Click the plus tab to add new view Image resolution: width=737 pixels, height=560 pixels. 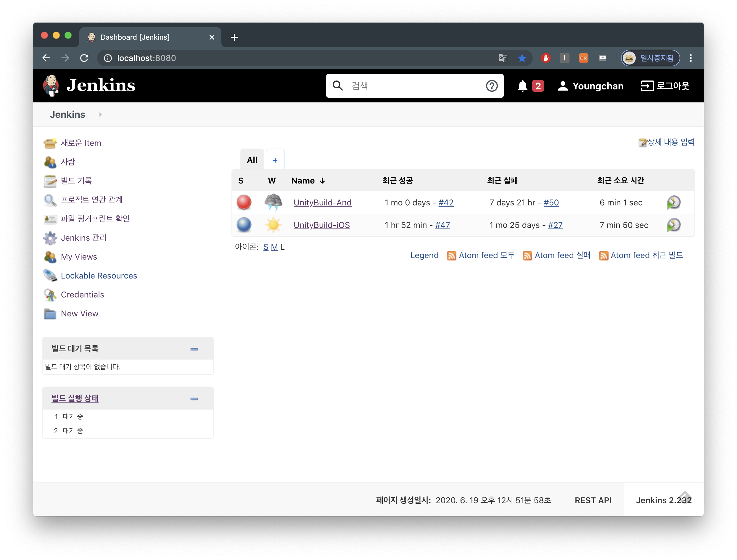point(275,160)
